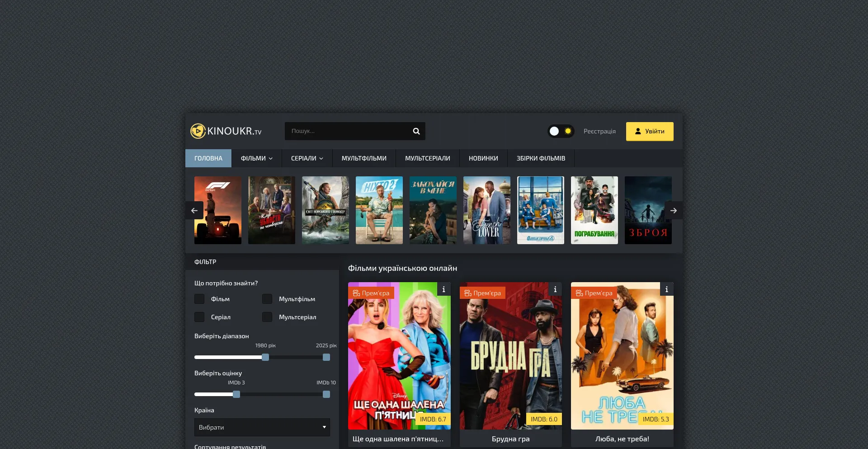Click the Реєстрація link
Viewport: 868px width, 449px height.
[599, 131]
